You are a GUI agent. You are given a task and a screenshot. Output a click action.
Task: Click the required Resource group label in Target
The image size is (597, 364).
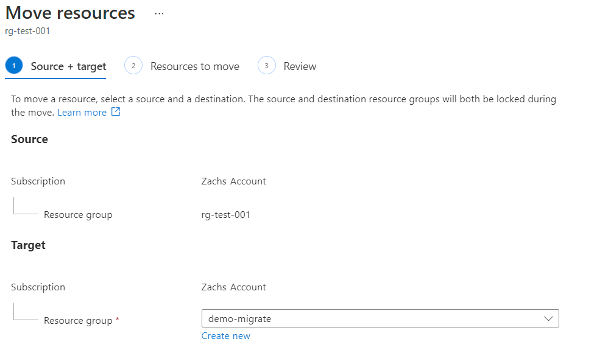[x=78, y=321]
